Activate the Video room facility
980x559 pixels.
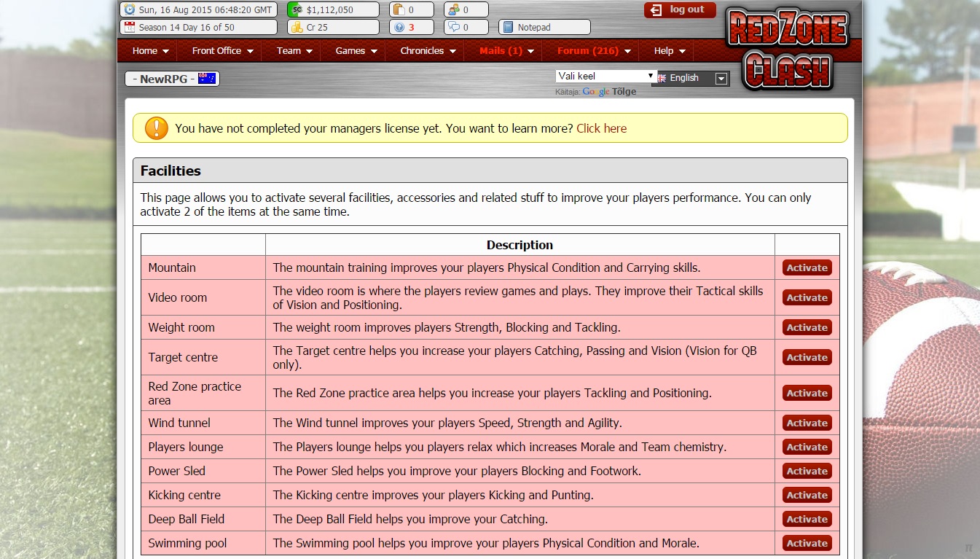click(x=807, y=297)
